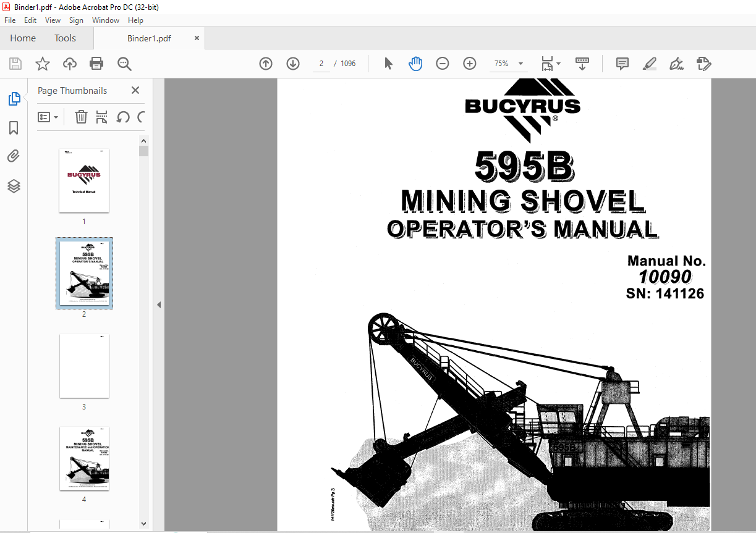Activate the Hand pan tool
The height and width of the screenshot is (533, 756).
point(415,64)
